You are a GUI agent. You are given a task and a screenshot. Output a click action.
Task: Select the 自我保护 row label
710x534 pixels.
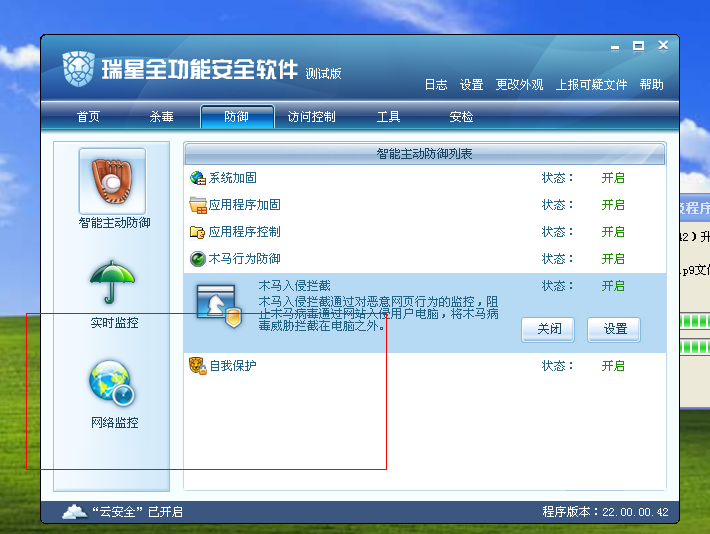233,366
